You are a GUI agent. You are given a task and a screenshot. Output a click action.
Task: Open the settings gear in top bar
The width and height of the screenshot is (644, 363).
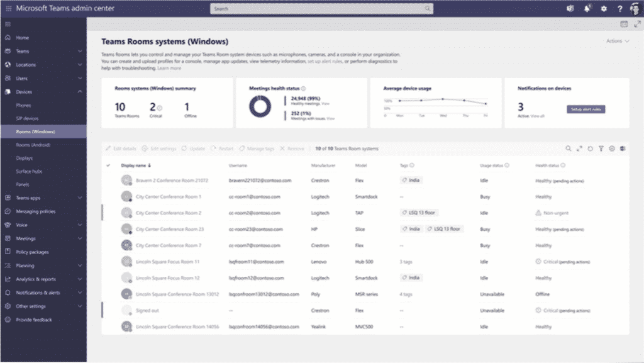604,9
